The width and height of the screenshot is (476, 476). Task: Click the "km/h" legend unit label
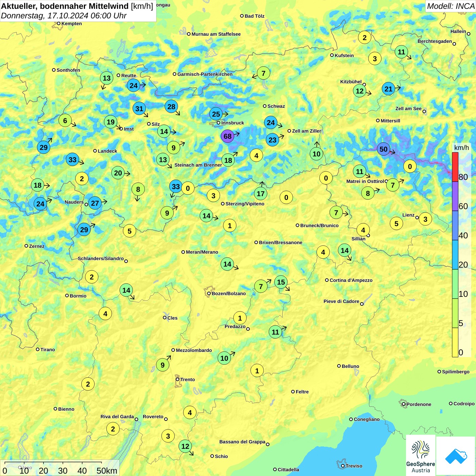[462, 148]
